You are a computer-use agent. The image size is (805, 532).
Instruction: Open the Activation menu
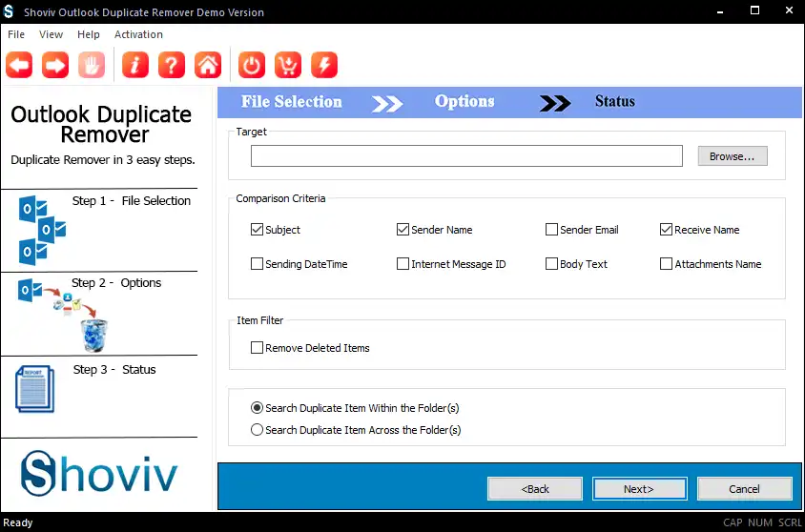tap(138, 34)
